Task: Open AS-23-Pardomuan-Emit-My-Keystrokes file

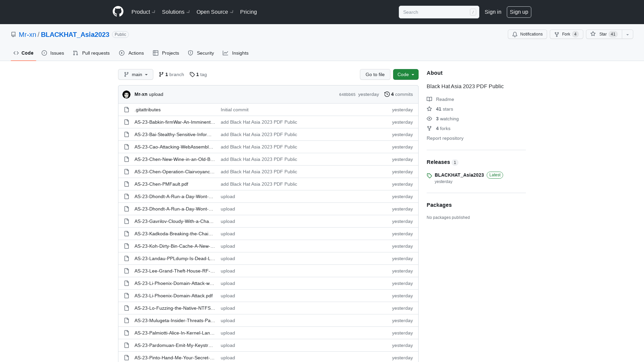Action: tap(174, 345)
